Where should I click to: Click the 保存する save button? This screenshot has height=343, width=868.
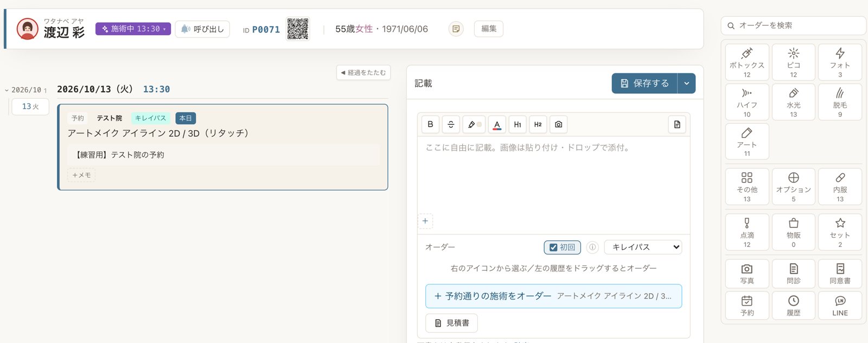(x=644, y=84)
